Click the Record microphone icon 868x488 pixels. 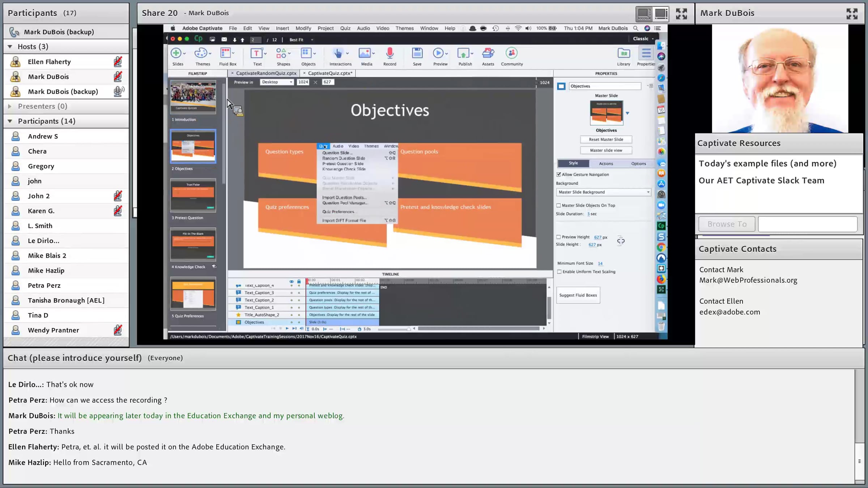point(390,53)
